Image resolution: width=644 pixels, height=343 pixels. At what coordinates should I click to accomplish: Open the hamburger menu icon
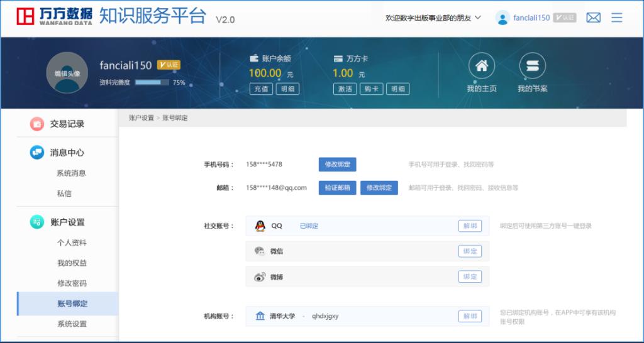[617, 18]
